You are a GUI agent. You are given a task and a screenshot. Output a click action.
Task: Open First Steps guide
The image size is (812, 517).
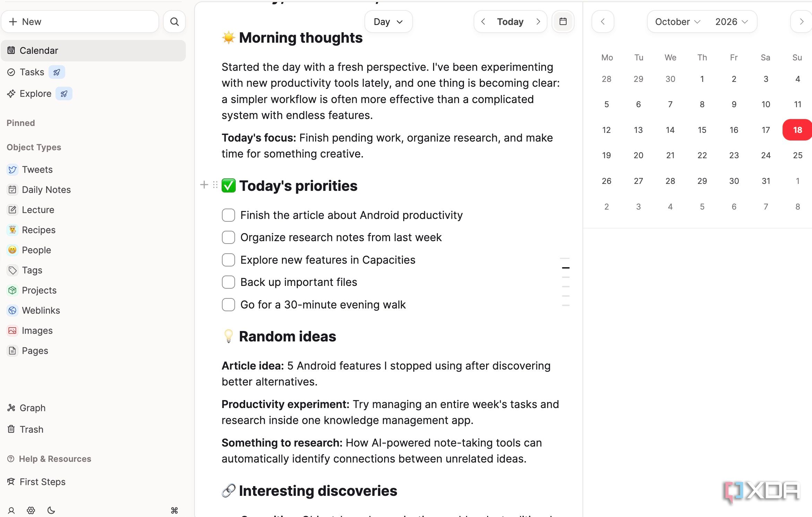point(36,482)
